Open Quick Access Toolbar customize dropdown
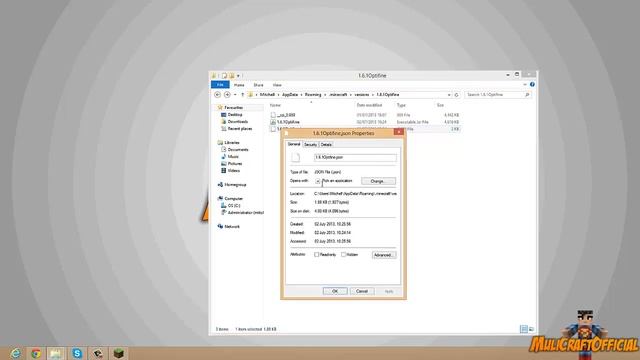This screenshot has height=360, width=640. point(238,76)
